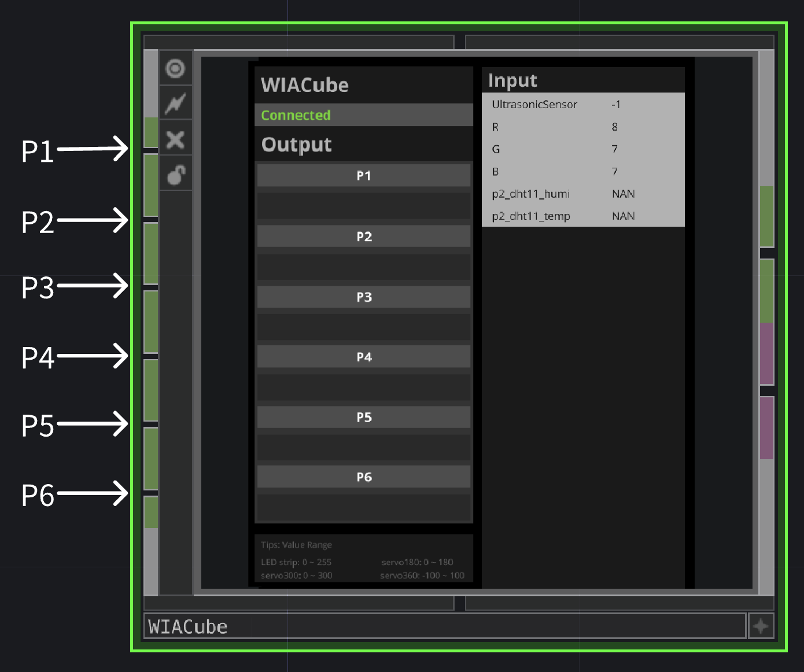Toggle the Viewer flag circle icon
Screen dimensions: 804x672
pyautogui.click(x=175, y=69)
